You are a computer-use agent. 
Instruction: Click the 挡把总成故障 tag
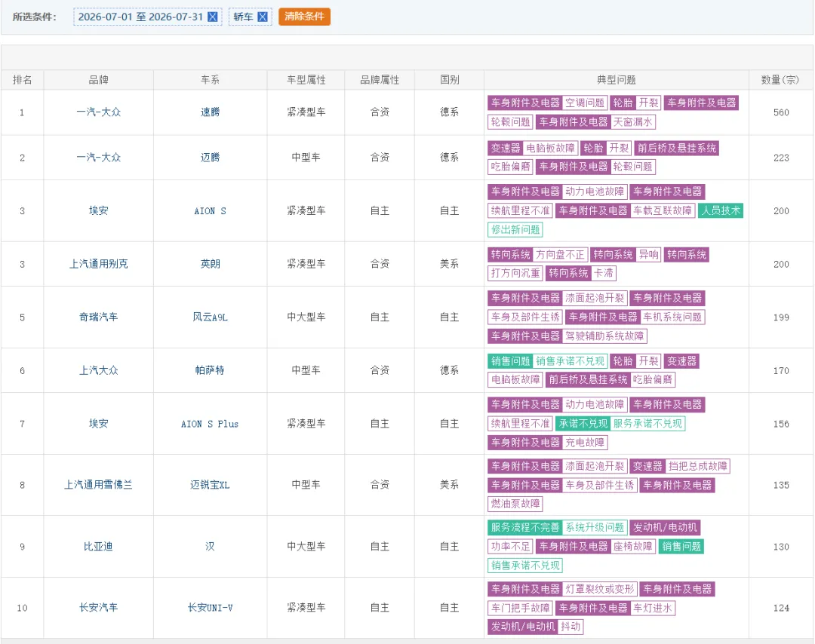point(697,466)
